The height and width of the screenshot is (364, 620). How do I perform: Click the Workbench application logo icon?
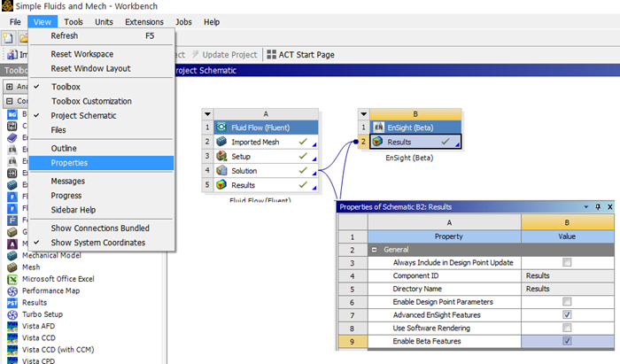[7, 6]
